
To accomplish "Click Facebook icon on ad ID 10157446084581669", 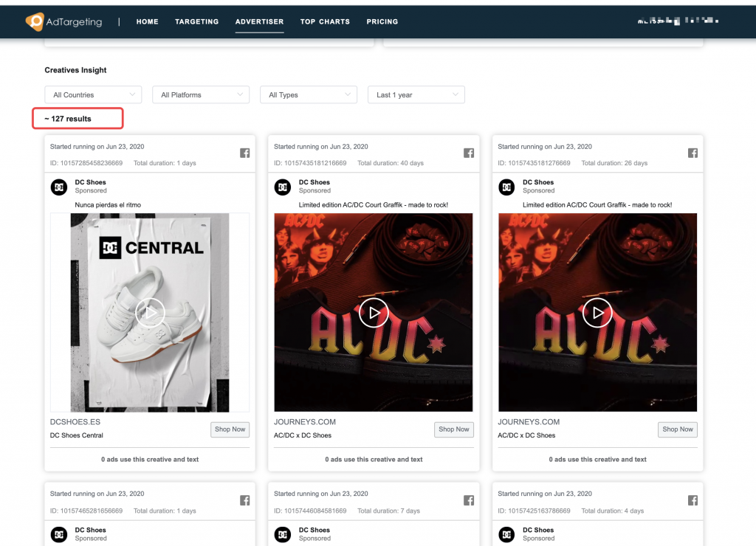I will click(x=469, y=501).
